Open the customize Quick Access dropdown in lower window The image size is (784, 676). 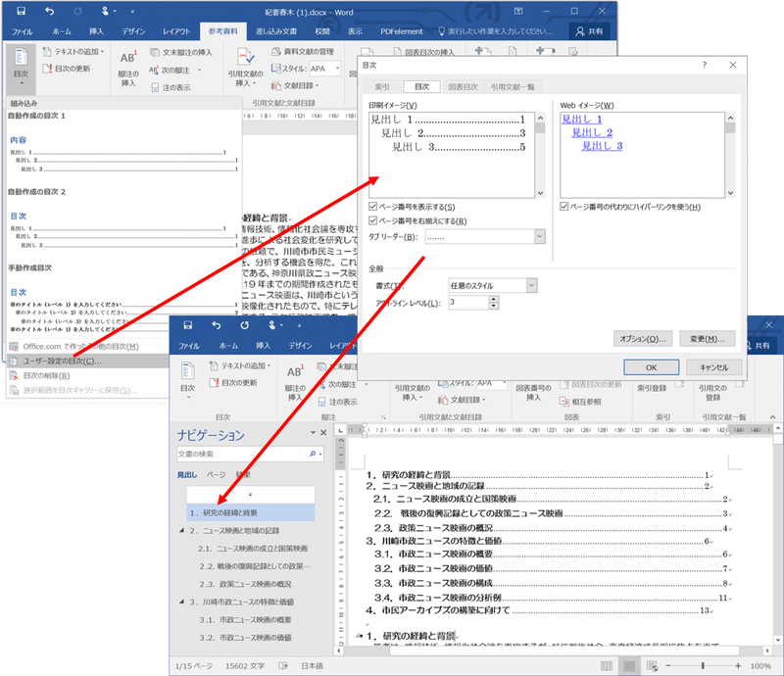click(299, 326)
